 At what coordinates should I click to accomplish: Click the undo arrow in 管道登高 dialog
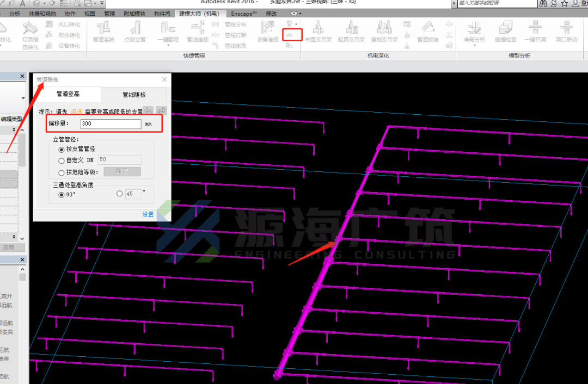tap(149, 110)
